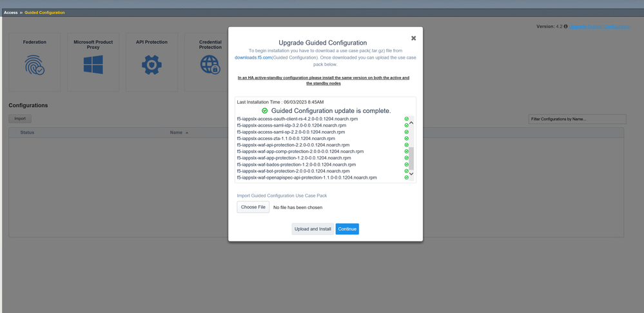Click Guided Configuration update is complete text
644x313 pixels.
[x=331, y=110]
